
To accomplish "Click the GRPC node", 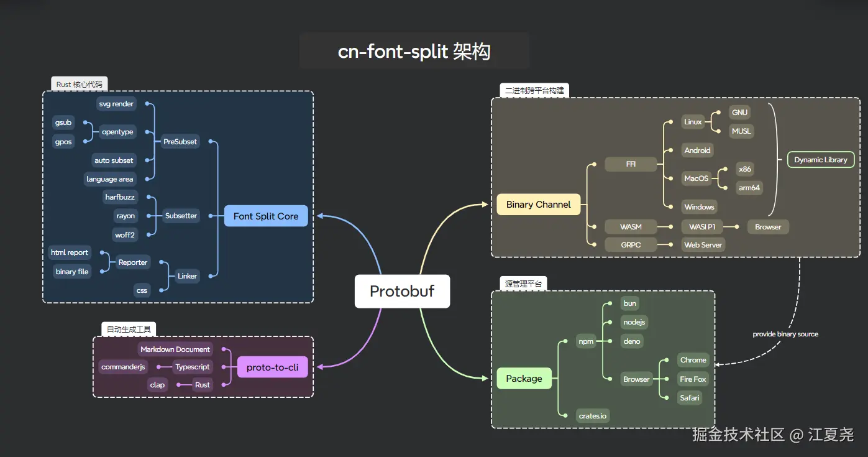I will (x=631, y=245).
